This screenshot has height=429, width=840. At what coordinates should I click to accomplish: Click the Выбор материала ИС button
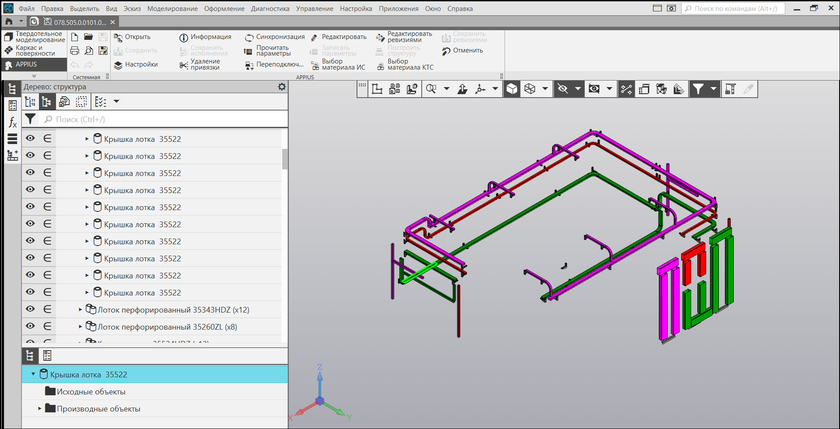point(337,64)
